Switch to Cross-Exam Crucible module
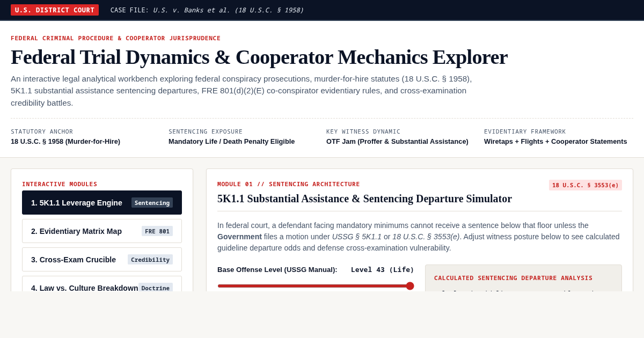Image resolution: width=644 pixels, height=338 pixels. coord(102,259)
